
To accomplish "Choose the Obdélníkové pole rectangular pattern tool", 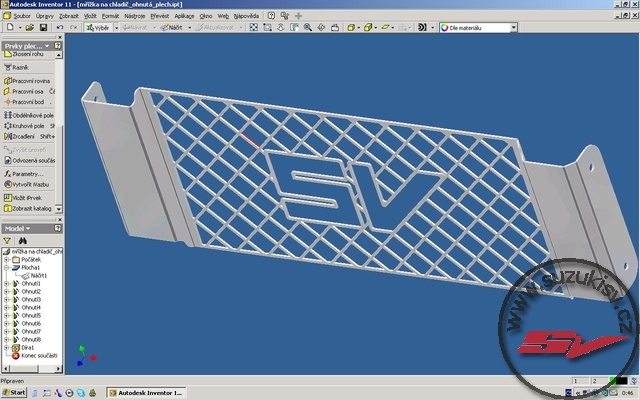I will pyautogui.click(x=29, y=115).
